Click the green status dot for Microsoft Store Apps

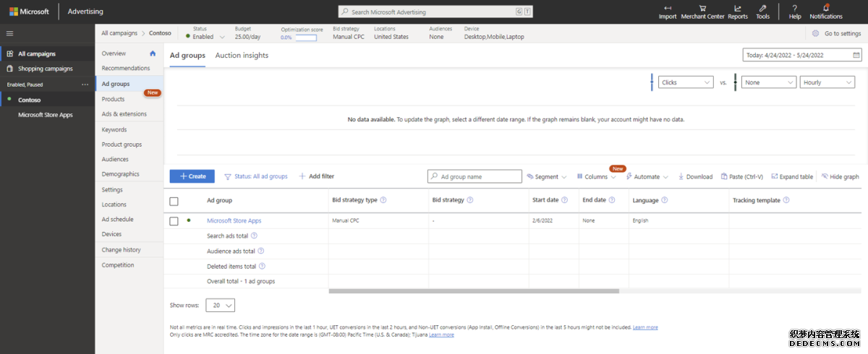(189, 220)
